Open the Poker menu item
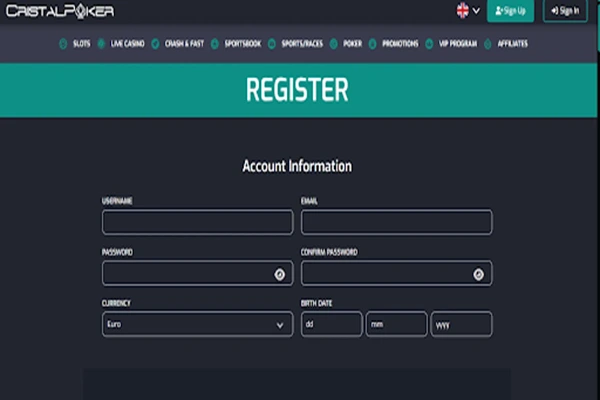 coord(352,44)
